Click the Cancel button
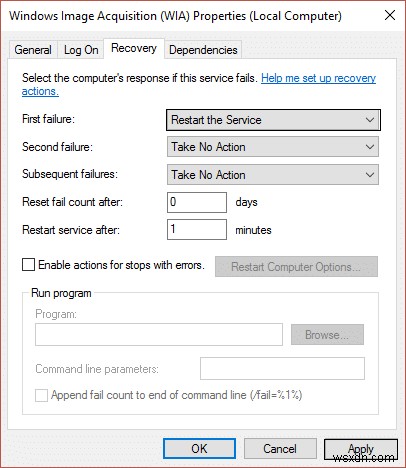 (280, 449)
